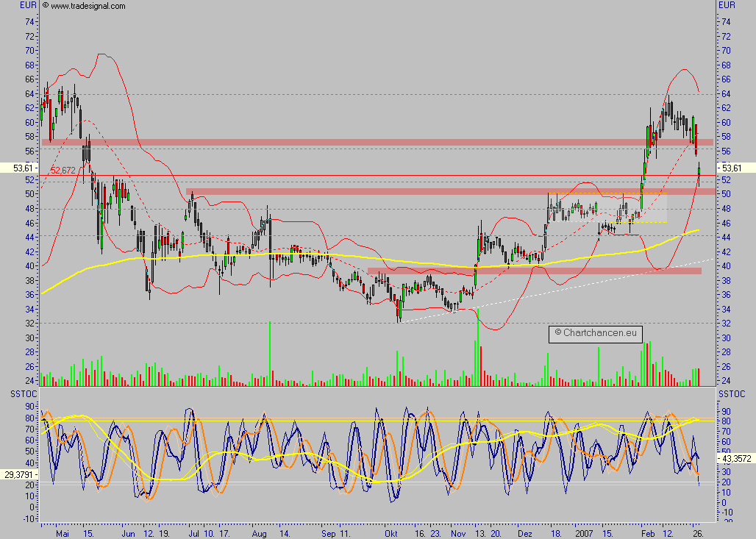Click the top-left EUR axis label

coord(26,5)
